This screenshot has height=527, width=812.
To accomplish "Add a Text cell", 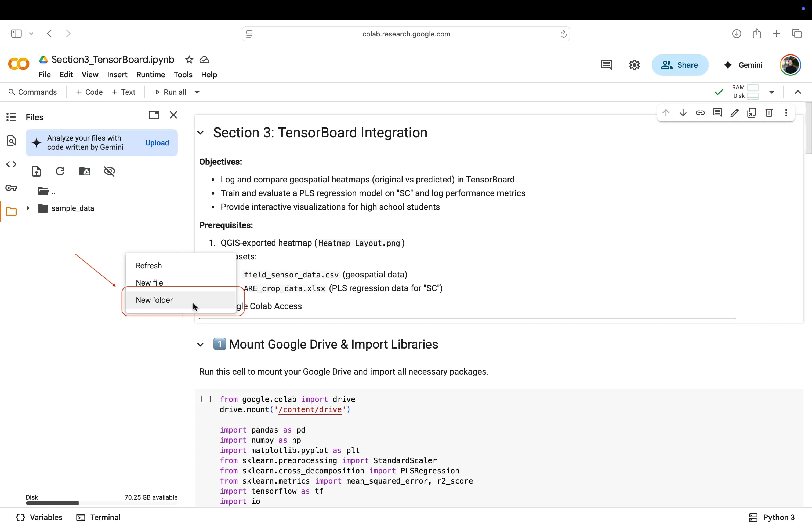I will click(124, 92).
